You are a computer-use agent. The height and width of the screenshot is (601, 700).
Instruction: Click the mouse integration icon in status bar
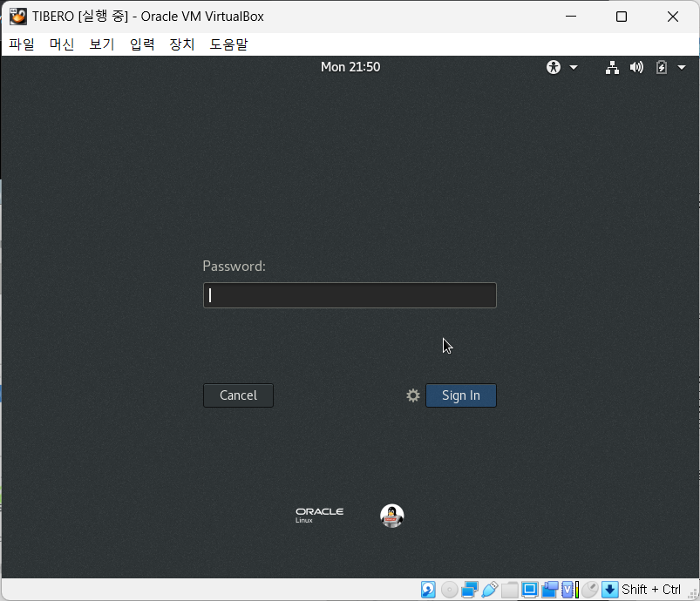coord(590,590)
